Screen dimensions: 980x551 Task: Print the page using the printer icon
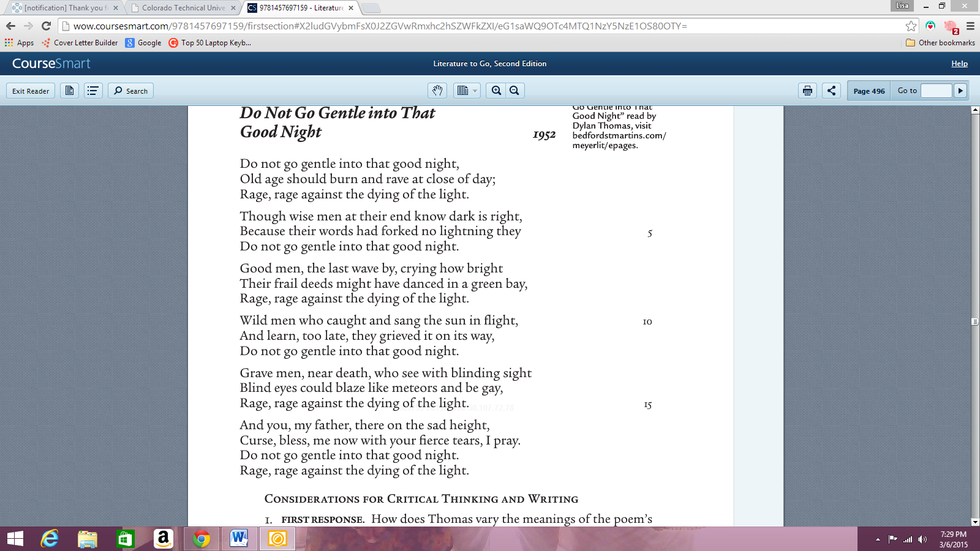coord(807,91)
